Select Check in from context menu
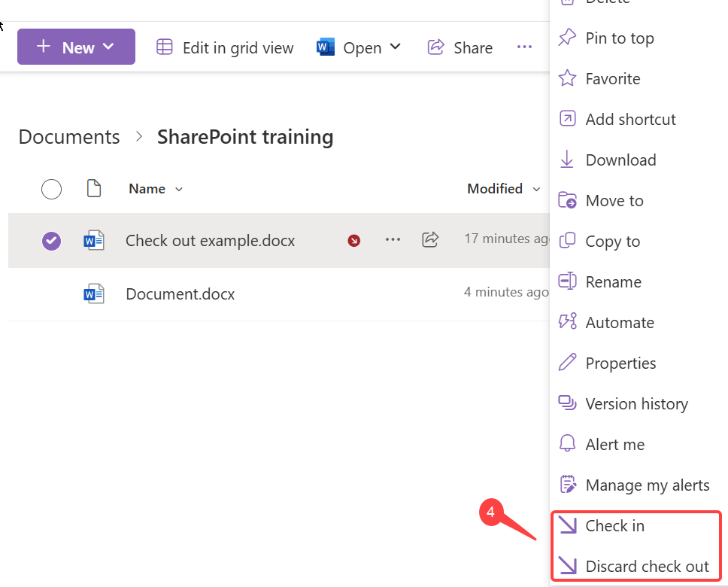Image resolution: width=728 pixels, height=587 pixels. point(614,526)
